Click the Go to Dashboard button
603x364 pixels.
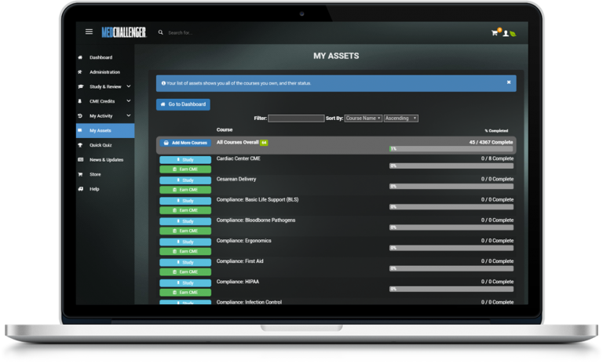[183, 104]
